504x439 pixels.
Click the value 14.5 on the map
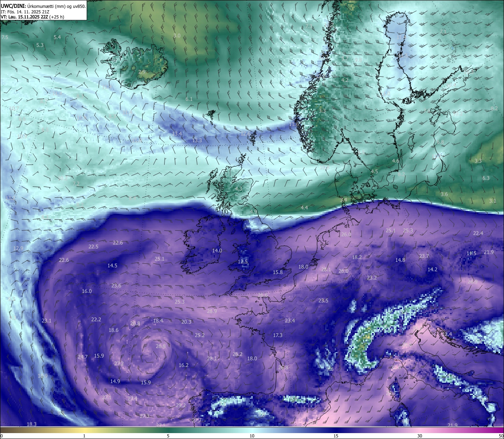[x=112, y=265]
